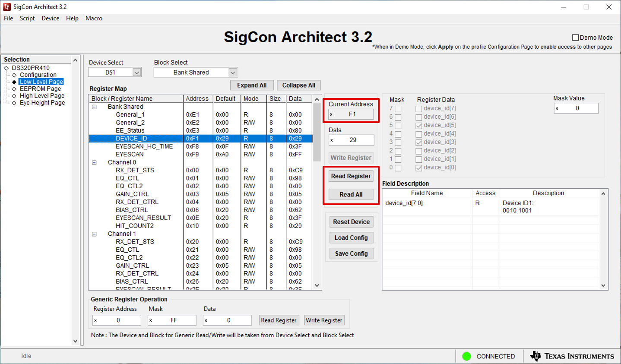This screenshot has width=621, height=364.
Task: Click the Expand All button
Action: pyautogui.click(x=252, y=85)
